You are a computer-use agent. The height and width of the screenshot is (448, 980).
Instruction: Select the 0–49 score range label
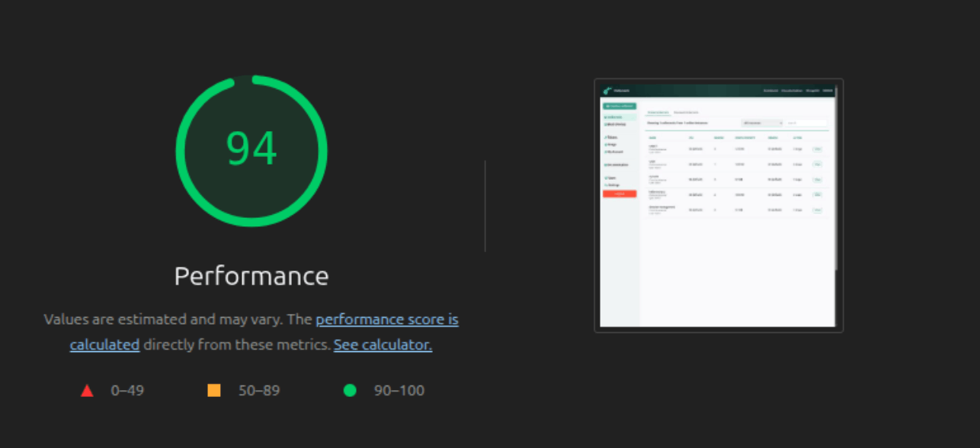(x=127, y=391)
